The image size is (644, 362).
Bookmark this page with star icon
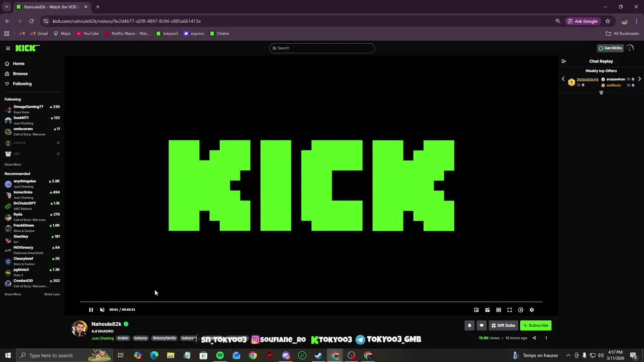pyautogui.click(x=608, y=21)
